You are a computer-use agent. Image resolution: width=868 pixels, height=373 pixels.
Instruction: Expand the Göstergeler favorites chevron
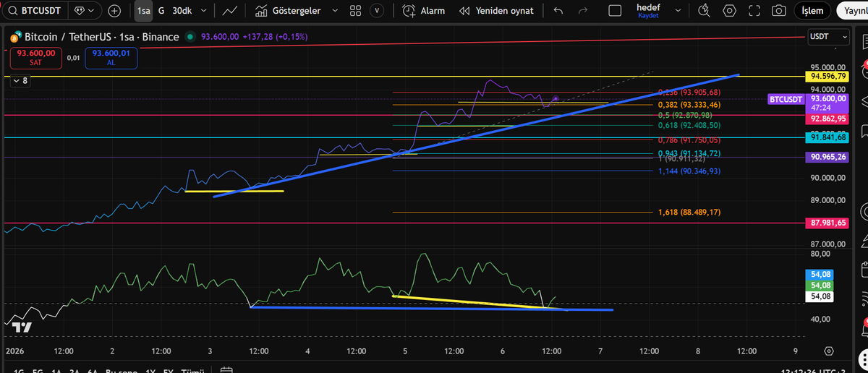tap(333, 11)
